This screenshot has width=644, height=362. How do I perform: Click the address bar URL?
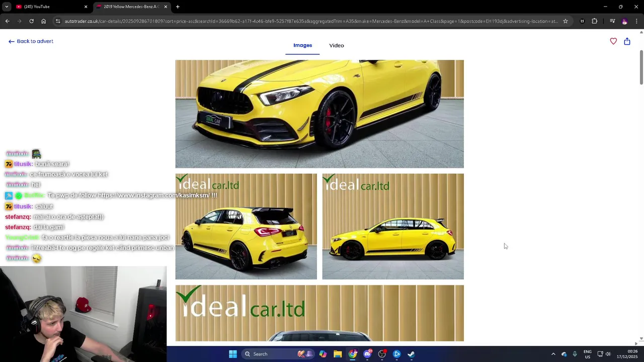tap(311, 21)
